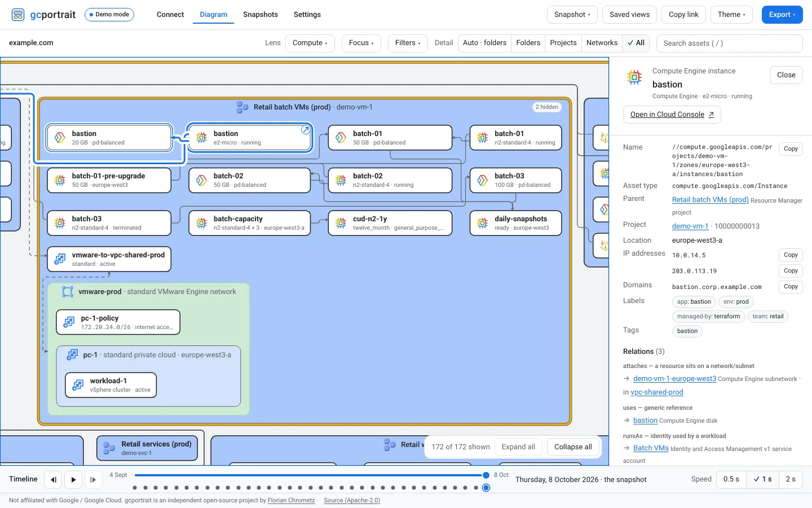Click the Retail services (prod) project icon
812x508 pixels.
[109, 448]
